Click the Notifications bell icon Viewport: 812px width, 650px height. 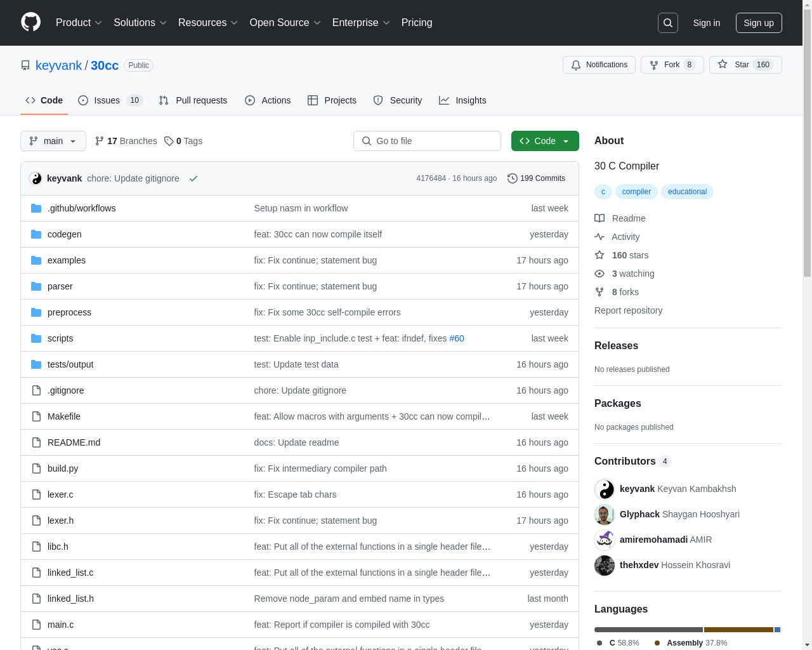(x=576, y=65)
